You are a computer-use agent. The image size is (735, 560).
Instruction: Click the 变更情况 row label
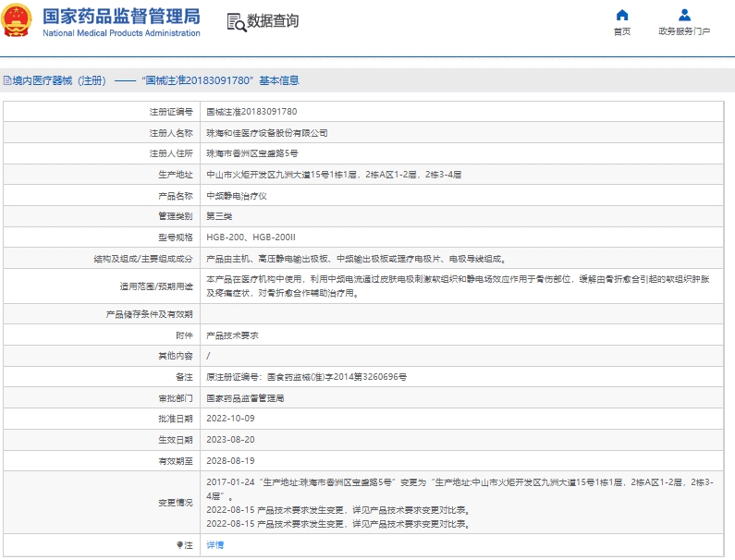(x=176, y=503)
